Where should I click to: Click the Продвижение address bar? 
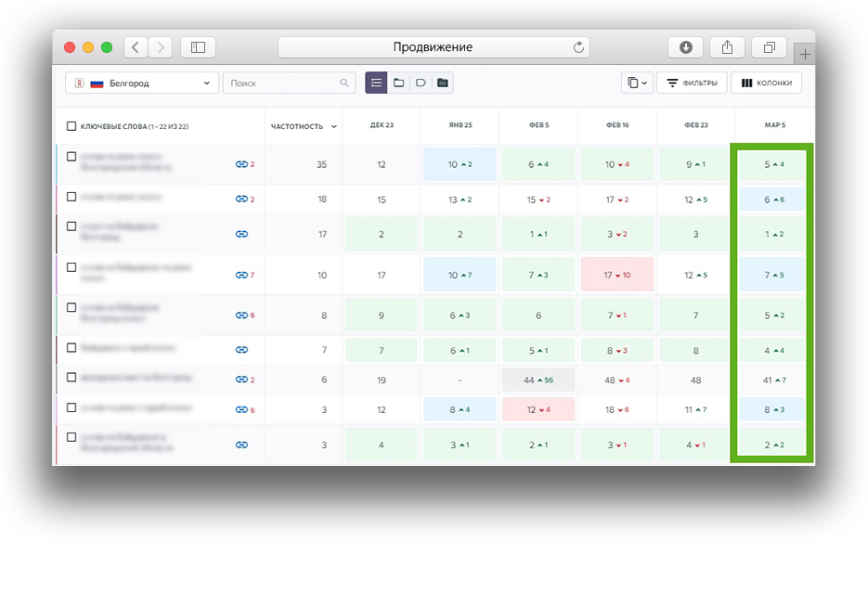click(x=434, y=47)
